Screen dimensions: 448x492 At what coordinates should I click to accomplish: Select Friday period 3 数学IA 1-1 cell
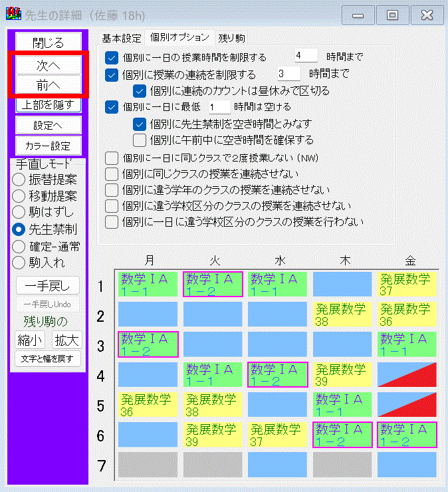pyautogui.click(x=407, y=344)
